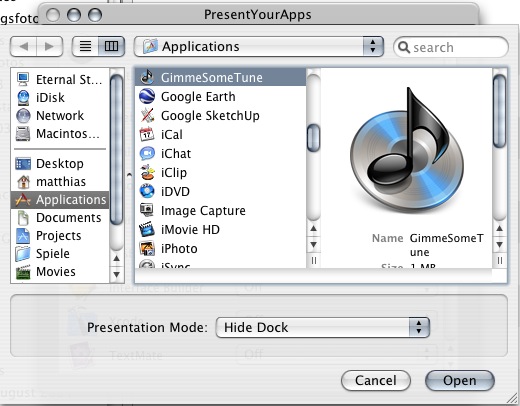Click preview pane scrollbar thumb
Image resolution: width=520 pixels, height=406 pixels.
tap(499, 111)
